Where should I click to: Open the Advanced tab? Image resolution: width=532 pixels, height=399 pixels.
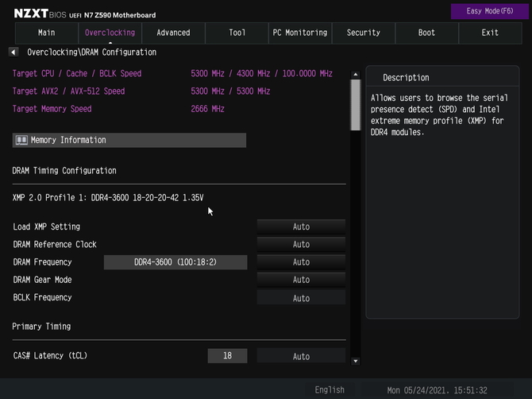(173, 33)
